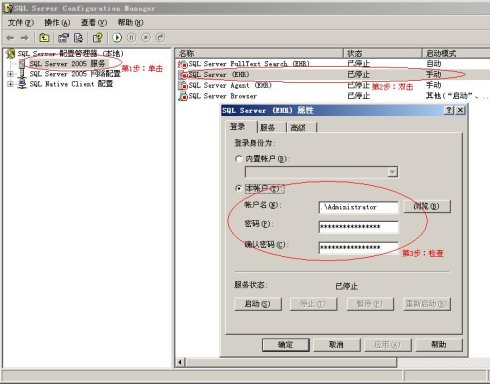Viewport: 490px width, 384px height.
Task: Click the SQL Server Browser service icon
Action: [x=183, y=96]
